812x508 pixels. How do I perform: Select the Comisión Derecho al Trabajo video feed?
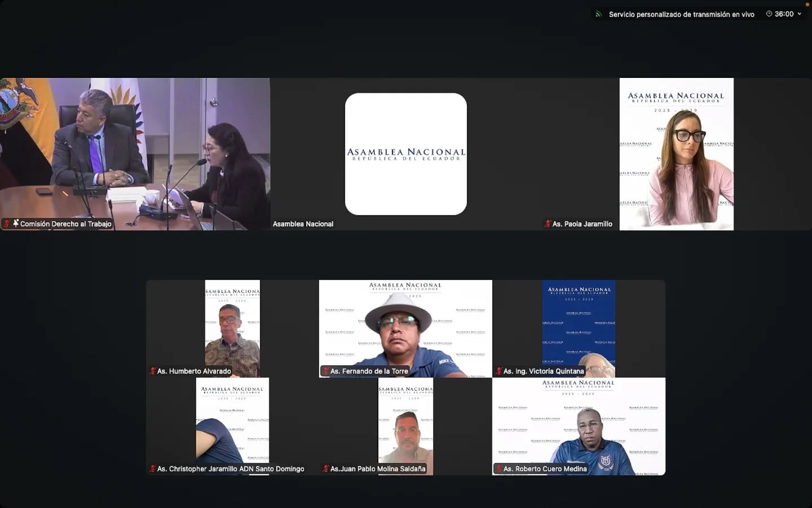[x=135, y=152]
